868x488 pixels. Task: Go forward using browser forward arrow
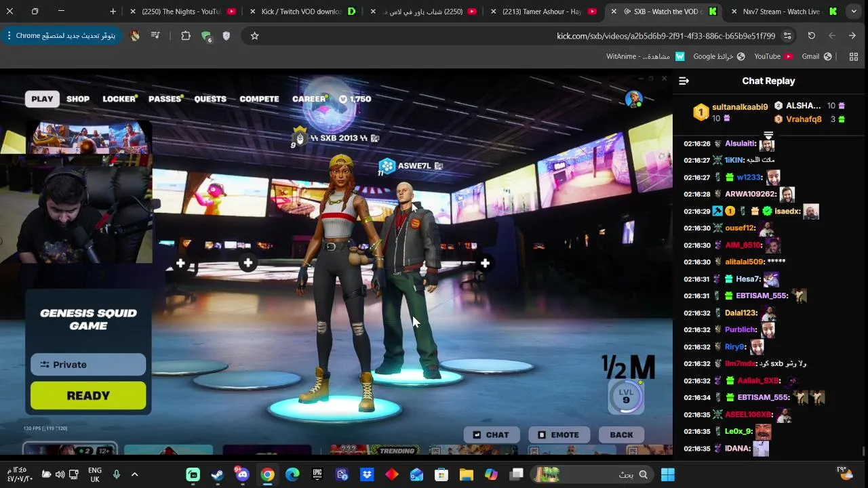(832, 35)
